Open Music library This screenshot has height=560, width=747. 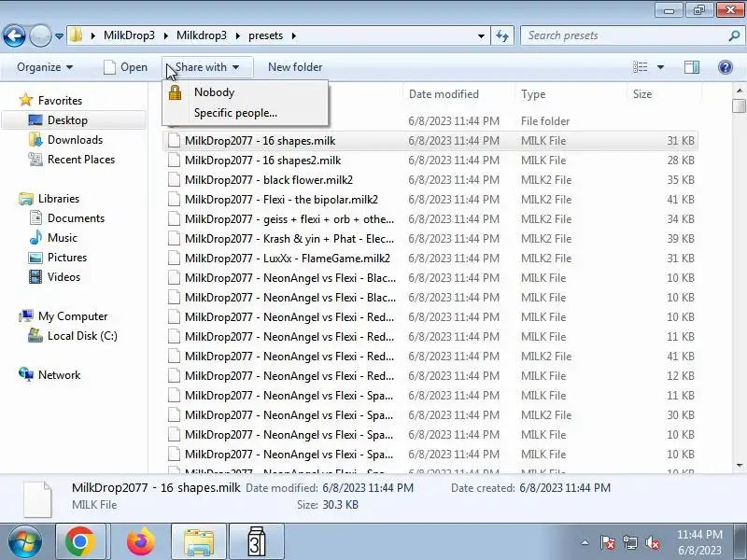tap(63, 237)
